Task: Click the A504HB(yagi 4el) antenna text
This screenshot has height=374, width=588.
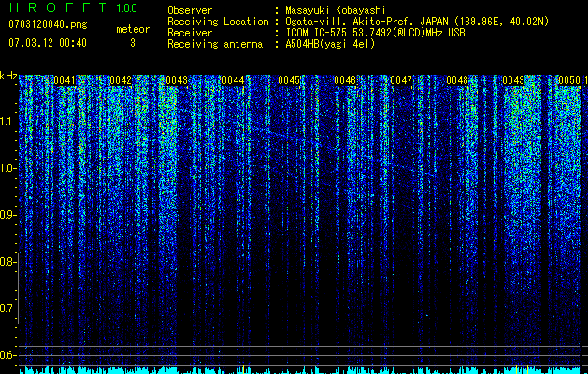Action: click(330, 44)
